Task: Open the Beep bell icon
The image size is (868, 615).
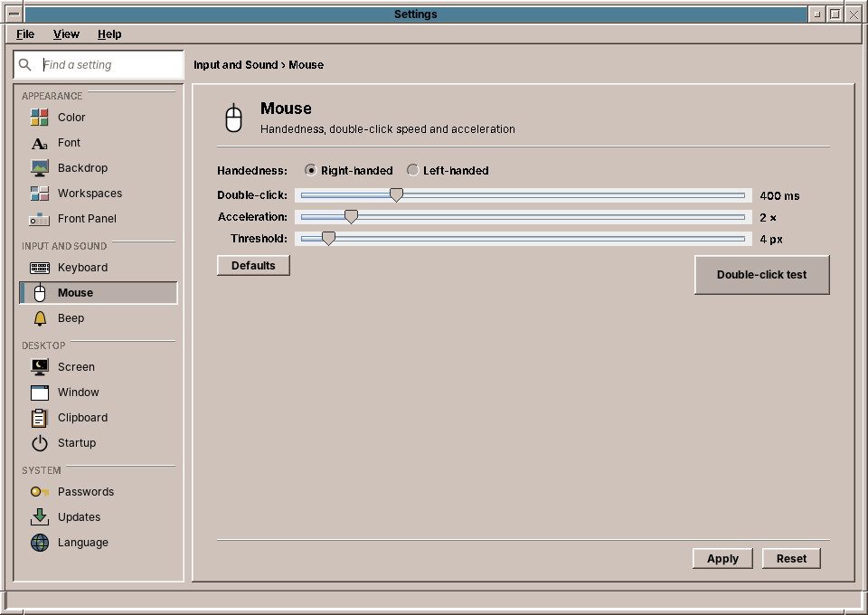Action: coord(40,318)
